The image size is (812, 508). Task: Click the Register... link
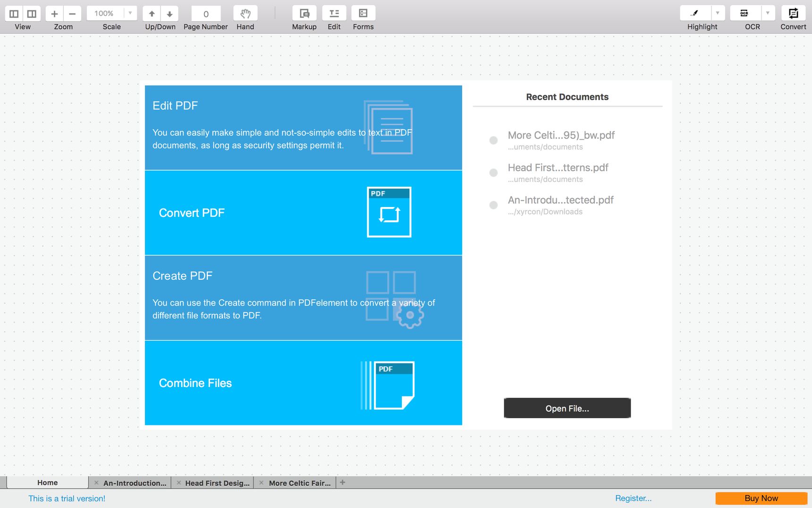click(633, 498)
